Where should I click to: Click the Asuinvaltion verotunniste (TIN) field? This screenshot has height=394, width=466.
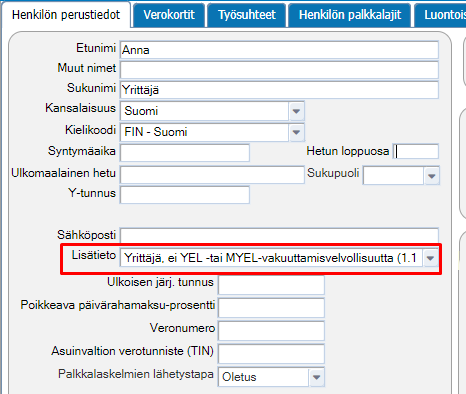click(x=271, y=353)
